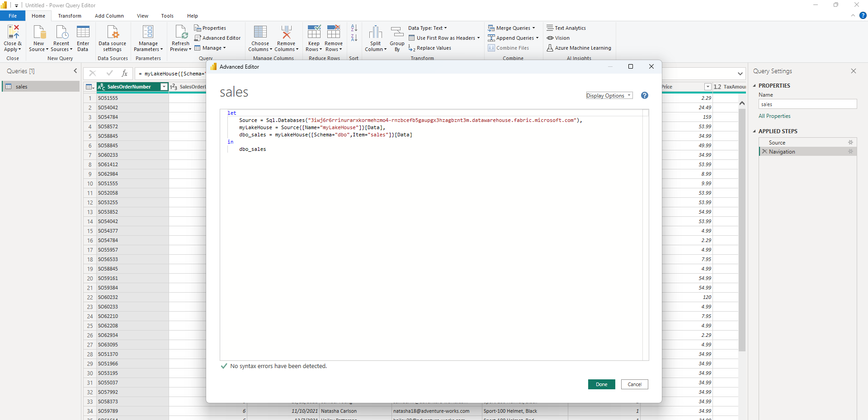
Task: Click the All Properties link
Action: click(x=774, y=116)
